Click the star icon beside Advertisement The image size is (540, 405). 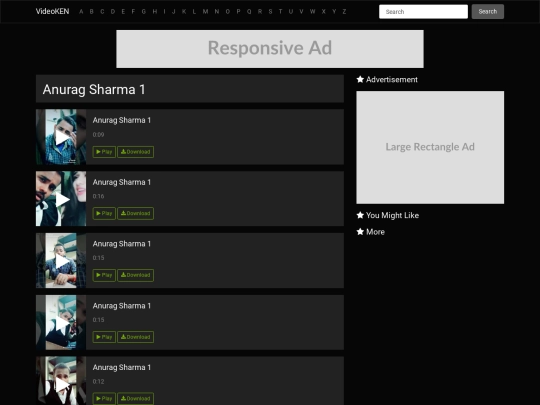pyautogui.click(x=360, y=80)
